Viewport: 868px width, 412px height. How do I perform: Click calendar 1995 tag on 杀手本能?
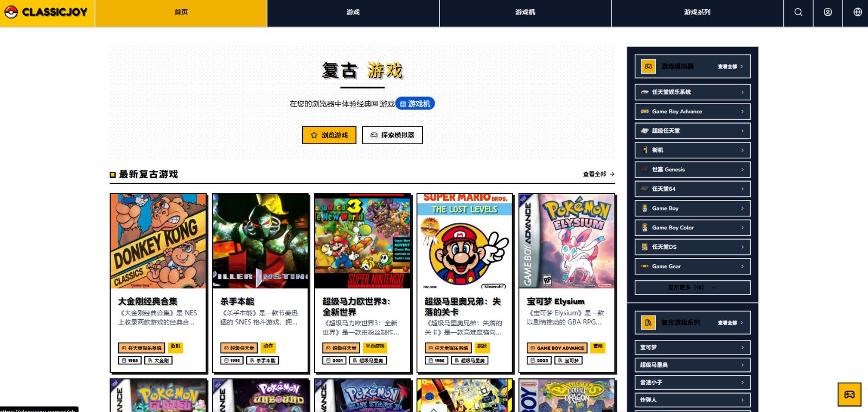(232, 360)
